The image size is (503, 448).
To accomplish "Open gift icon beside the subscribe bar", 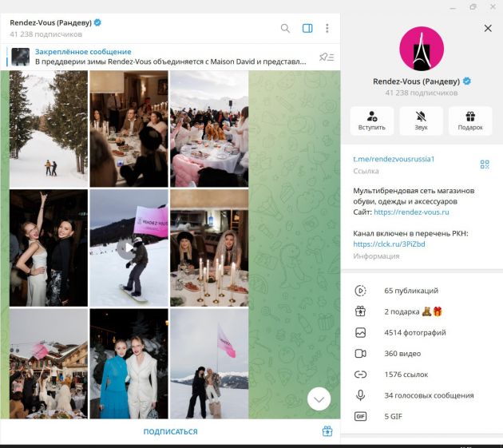I will click(327, 431).
